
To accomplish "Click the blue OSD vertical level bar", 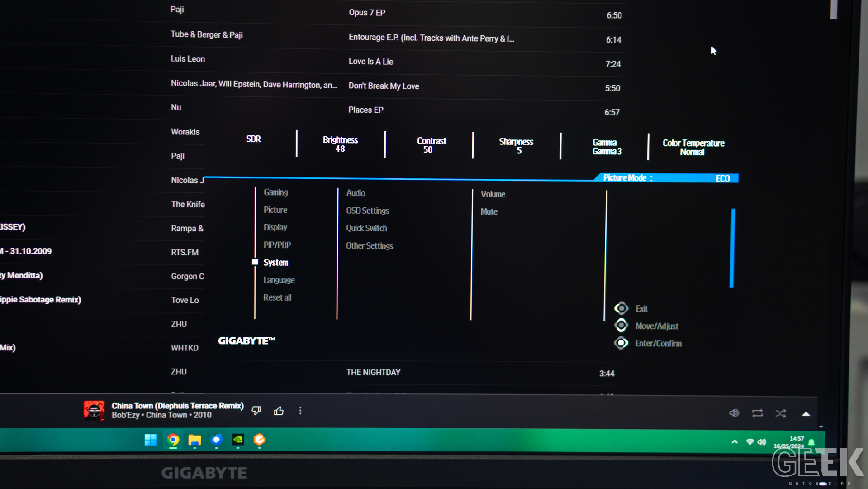I will tap(732, 248).
